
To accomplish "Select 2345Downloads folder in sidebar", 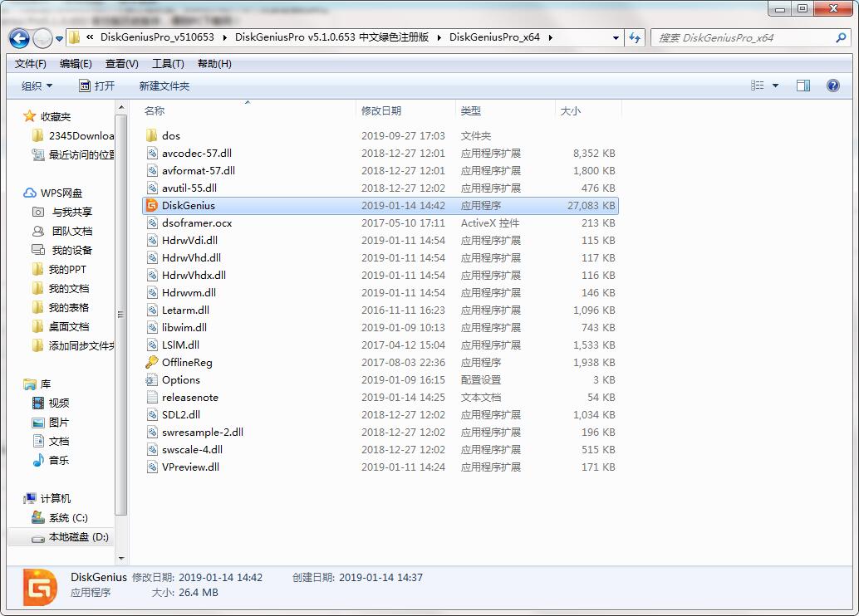I will [x=81, y=136].
